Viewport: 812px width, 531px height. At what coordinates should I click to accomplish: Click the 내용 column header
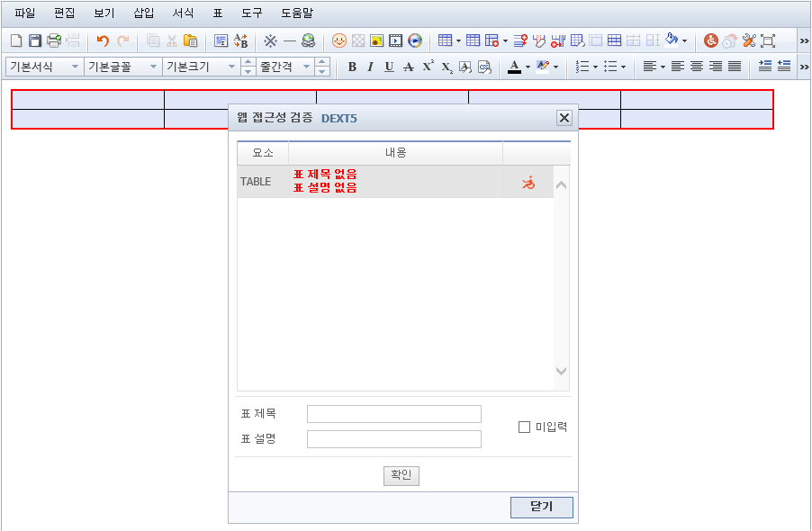coord(395,153)
